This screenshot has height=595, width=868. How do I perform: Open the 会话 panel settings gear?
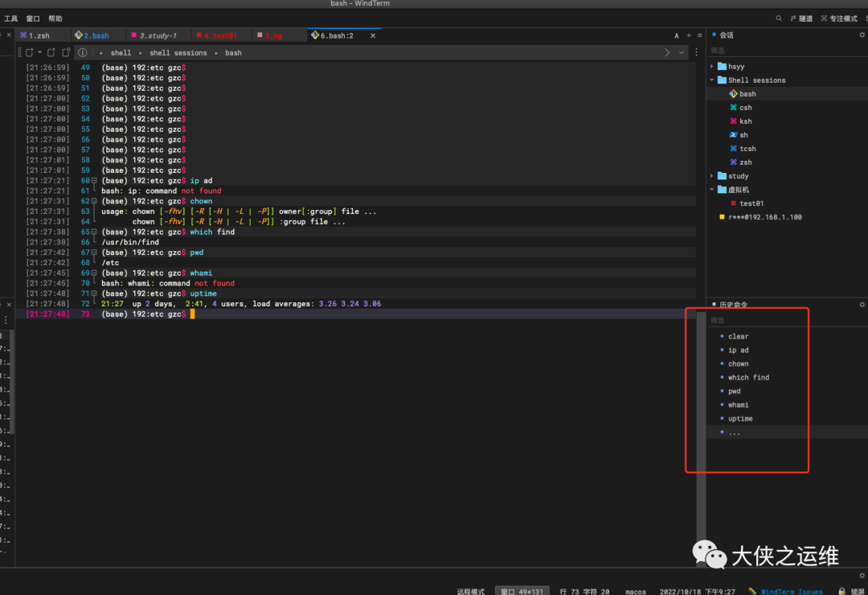pyautogui.click(x=862, y=35)
